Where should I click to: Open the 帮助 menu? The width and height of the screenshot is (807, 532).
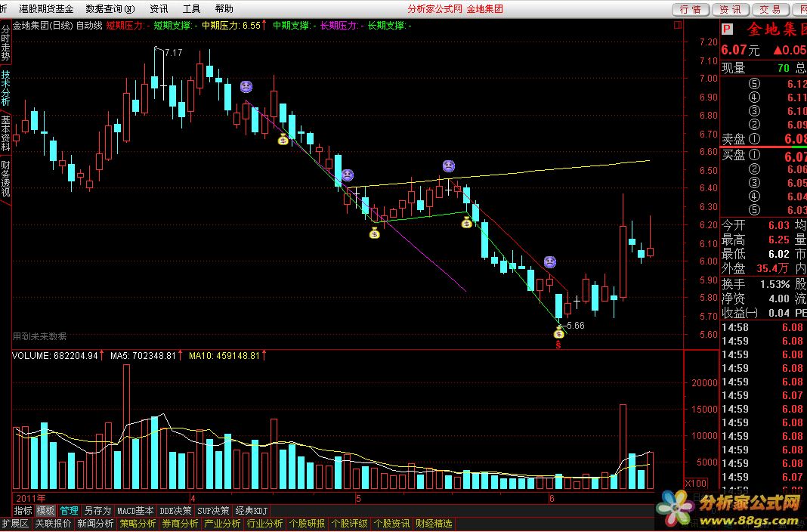click(x=224, y=9)
